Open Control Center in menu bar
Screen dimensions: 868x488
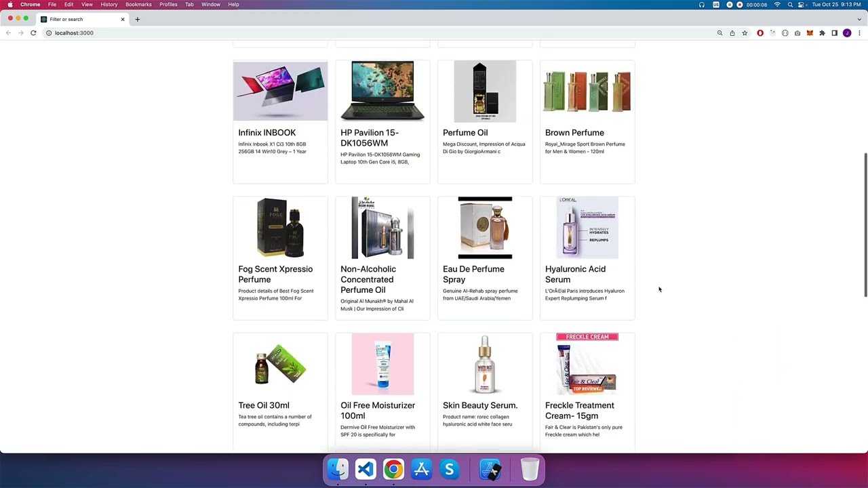pos(802,4)
